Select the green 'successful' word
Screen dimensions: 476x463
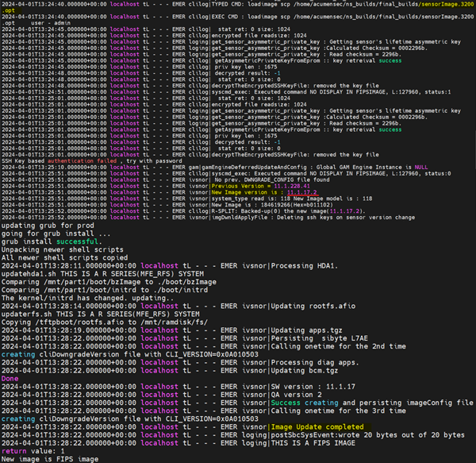[77, 241]
